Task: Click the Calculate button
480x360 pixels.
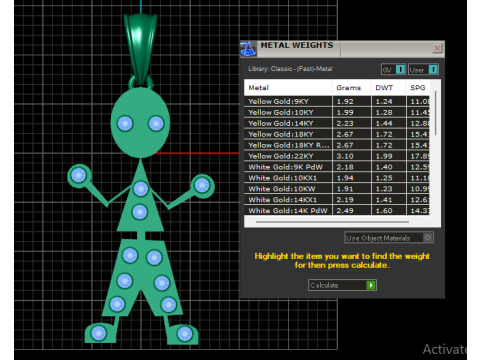Action: pos(342,285)
